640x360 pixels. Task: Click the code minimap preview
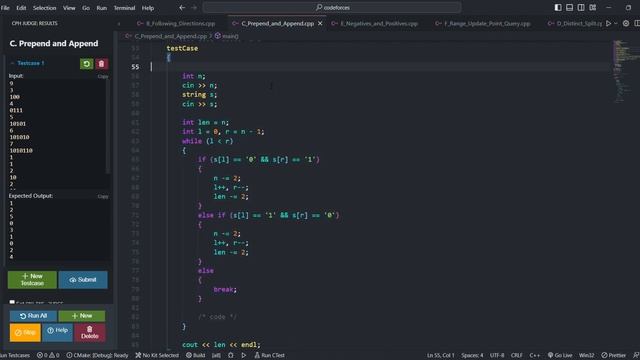[x=625, y=71]
